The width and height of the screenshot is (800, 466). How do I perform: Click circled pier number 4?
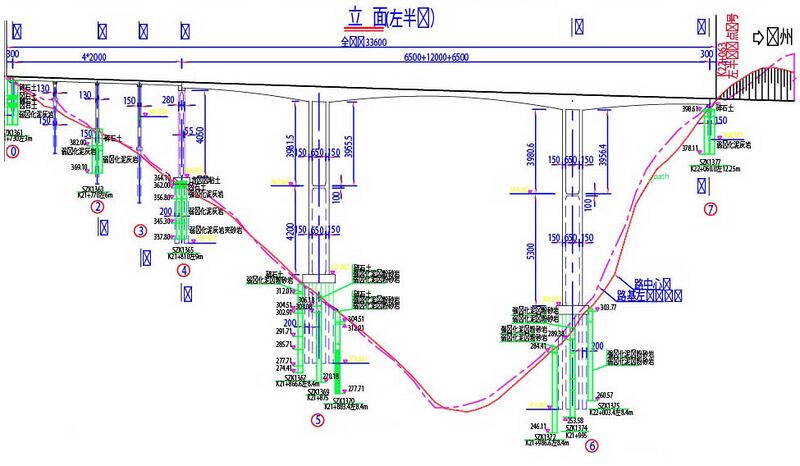[x=184, y=269]
